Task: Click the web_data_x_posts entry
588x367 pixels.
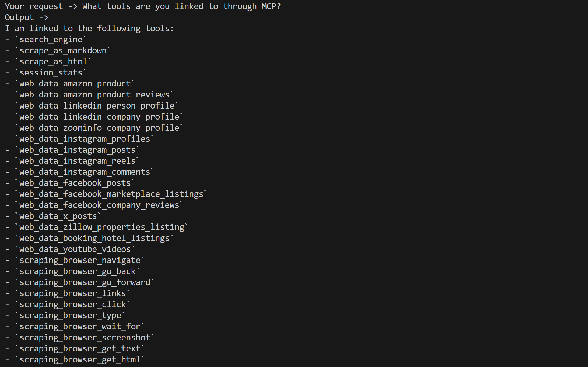Action: (x=58, y=216)
